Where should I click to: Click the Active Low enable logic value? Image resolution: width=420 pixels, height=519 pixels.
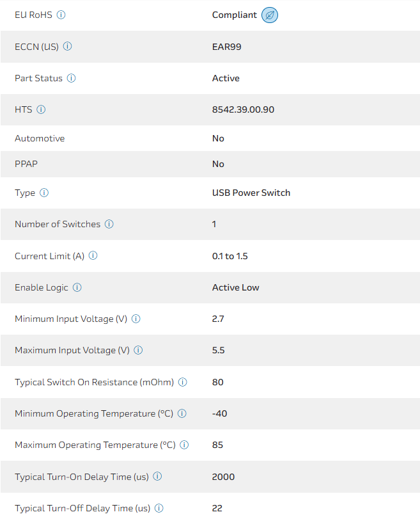[235, 287]
